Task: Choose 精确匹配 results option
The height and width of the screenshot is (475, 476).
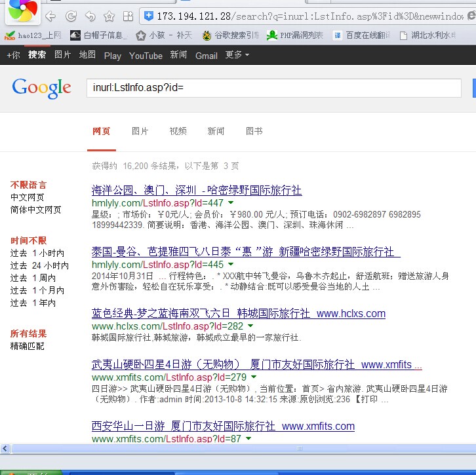Action: coord(28,347)
